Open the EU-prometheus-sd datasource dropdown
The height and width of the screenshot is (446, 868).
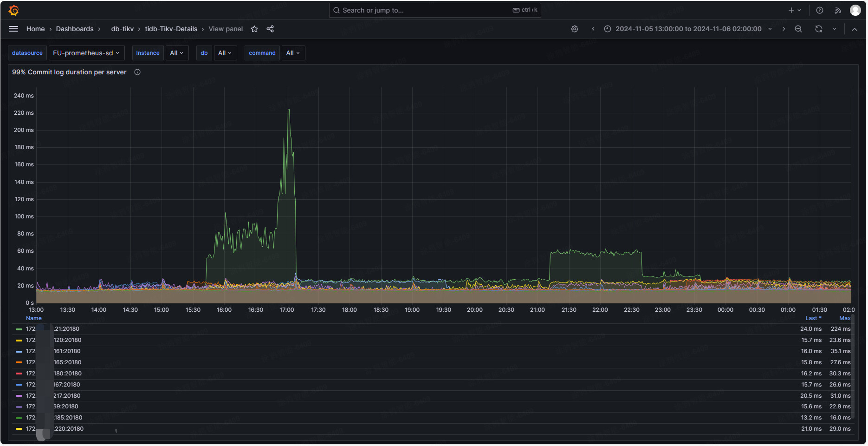[x=86, y=53]
